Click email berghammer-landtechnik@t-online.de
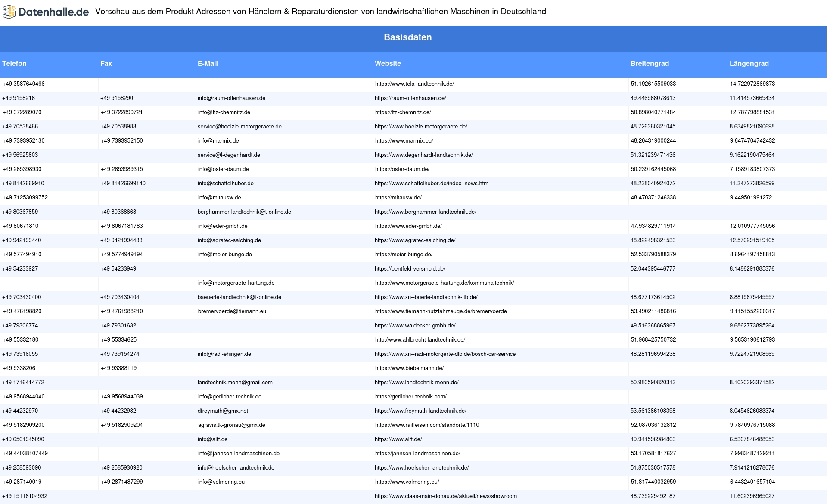The width and height of the screenshot is (827, 504). coord(244,212)
